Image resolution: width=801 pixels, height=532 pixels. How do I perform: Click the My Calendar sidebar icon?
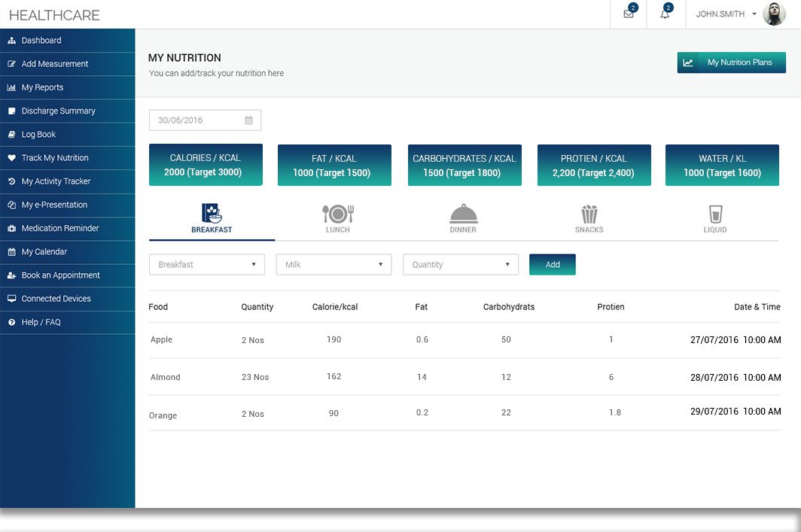(x=12, y=252)
